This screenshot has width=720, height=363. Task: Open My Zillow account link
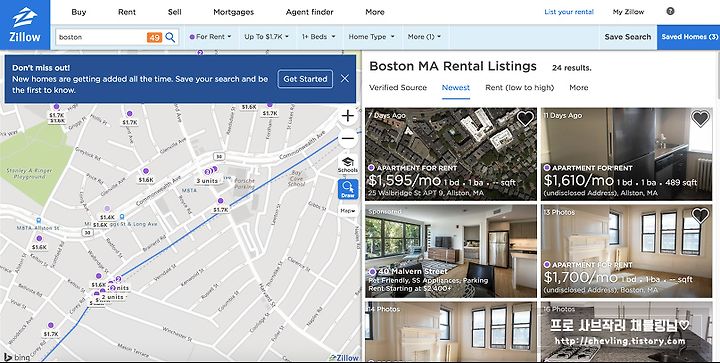[628, 12]
